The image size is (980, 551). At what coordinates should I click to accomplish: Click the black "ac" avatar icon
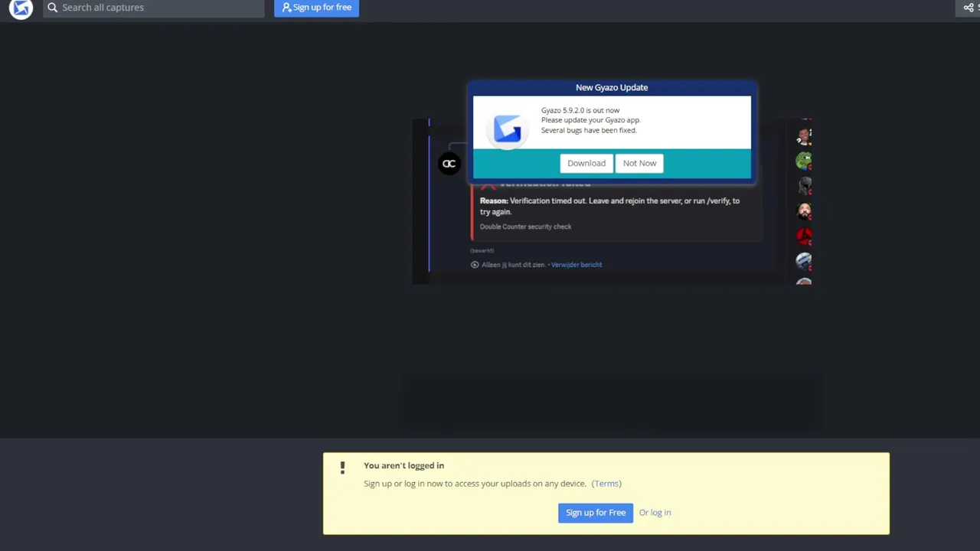coord(449,163)
